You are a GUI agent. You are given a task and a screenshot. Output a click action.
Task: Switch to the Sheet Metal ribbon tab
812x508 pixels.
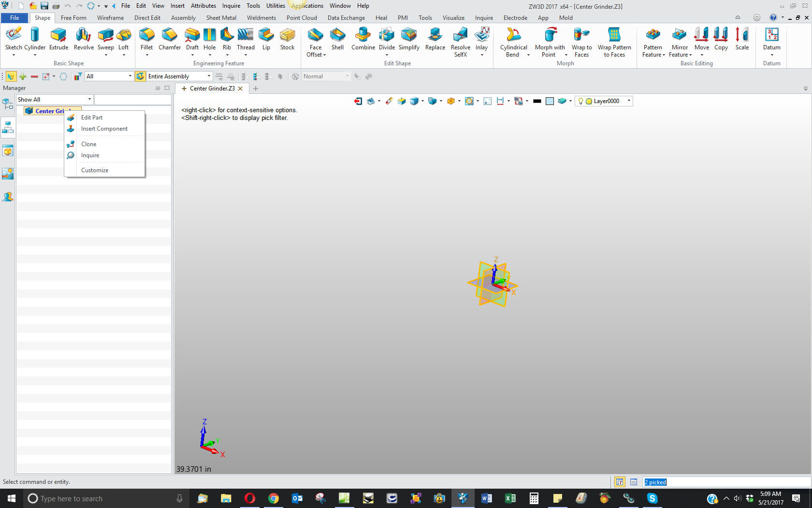pyautogui.click(x=221, y=18)
